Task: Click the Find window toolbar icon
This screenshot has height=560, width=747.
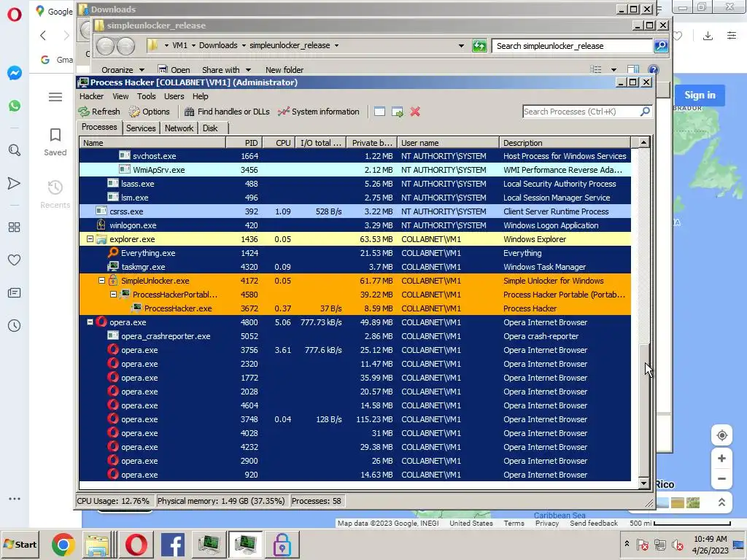Action: click(379, 112)
